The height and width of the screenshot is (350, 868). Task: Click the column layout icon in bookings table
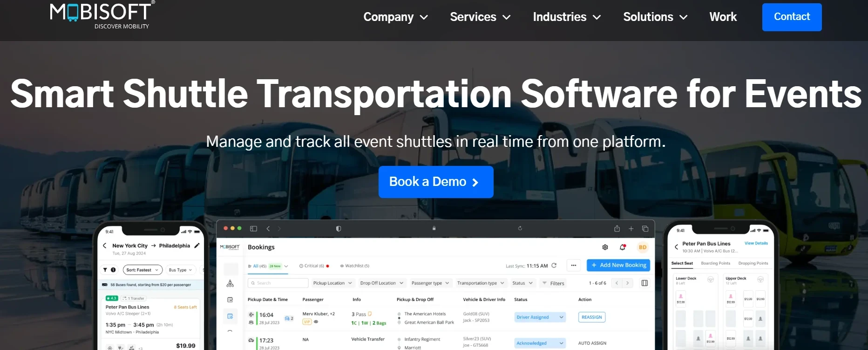coord(644,283)
